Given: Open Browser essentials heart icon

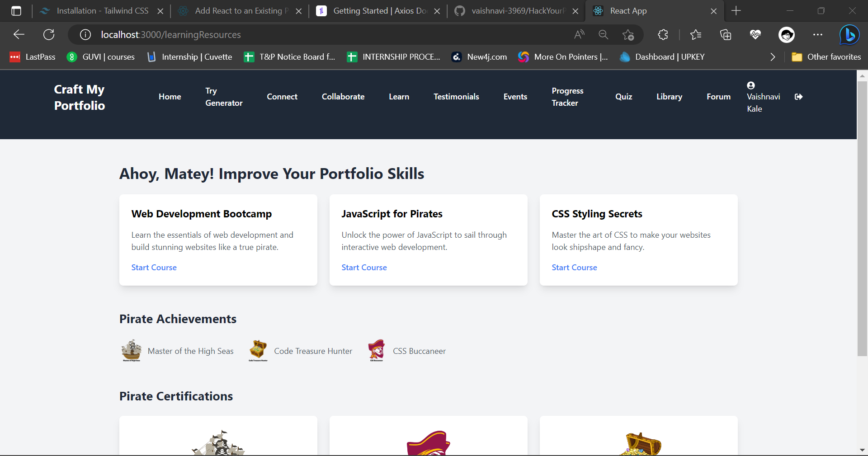Looking at the screenshot, I should pyautogui.click(x=755, y=34).
